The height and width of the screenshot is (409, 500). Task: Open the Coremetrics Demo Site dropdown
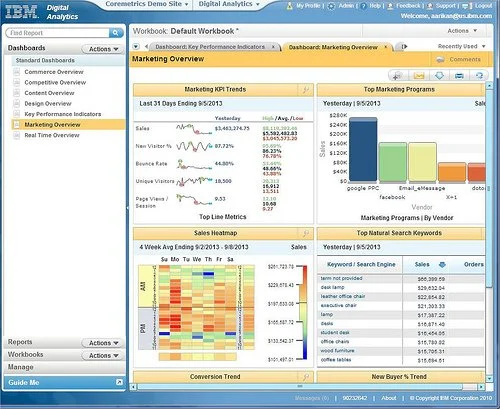(x=147, y=4)
